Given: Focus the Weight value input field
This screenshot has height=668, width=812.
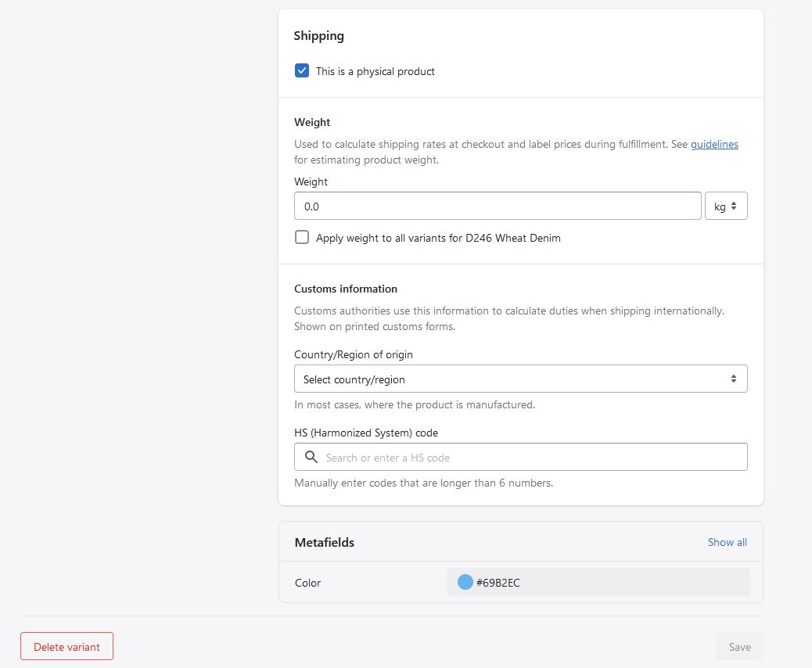Looking at the screenshot, I should [x=497, y=207].
